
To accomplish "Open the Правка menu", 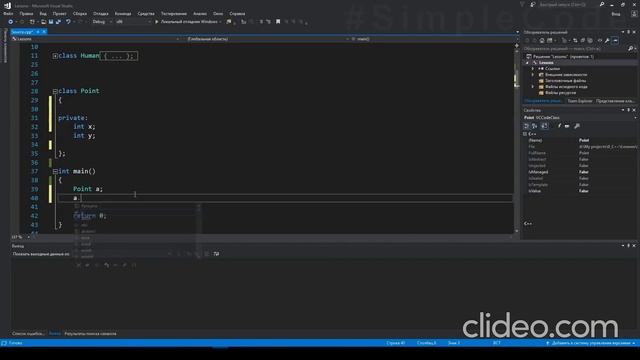I will click(26, 13).
